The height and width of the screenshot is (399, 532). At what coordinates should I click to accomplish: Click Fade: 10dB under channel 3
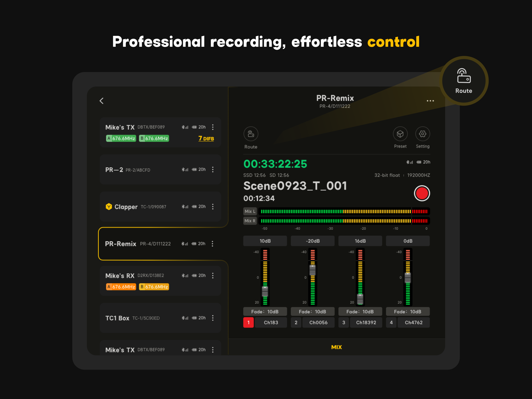(x=360, y=312)
